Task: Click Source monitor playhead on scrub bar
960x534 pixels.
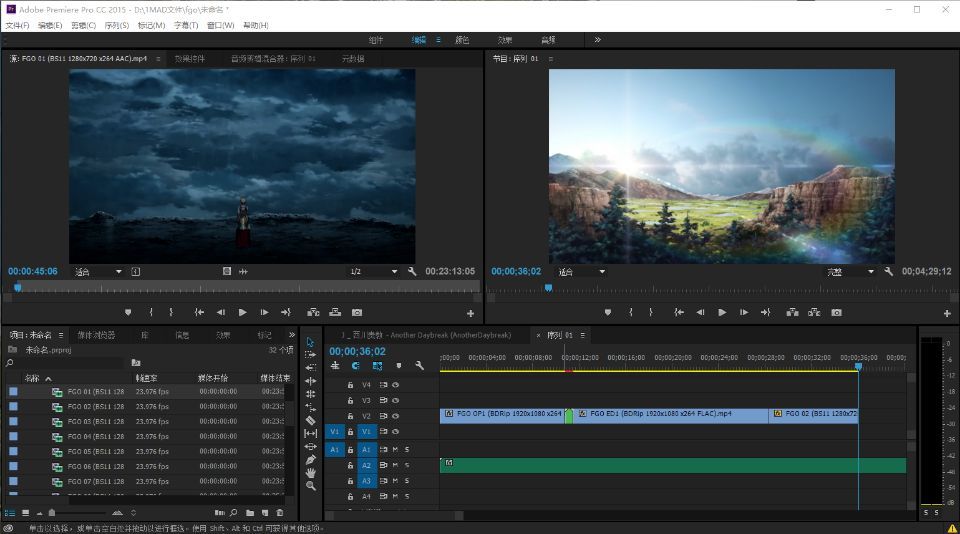Action: point(18,287)
